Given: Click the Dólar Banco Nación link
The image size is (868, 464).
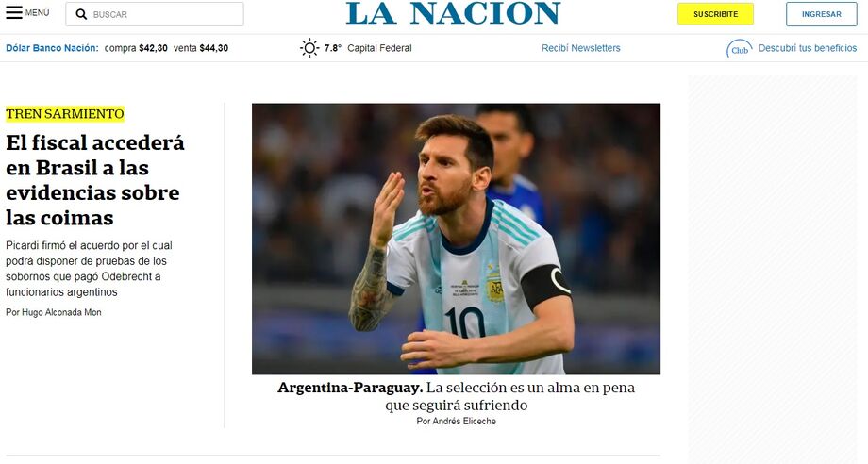Looking at the screenshot, I should click(52, 48).
